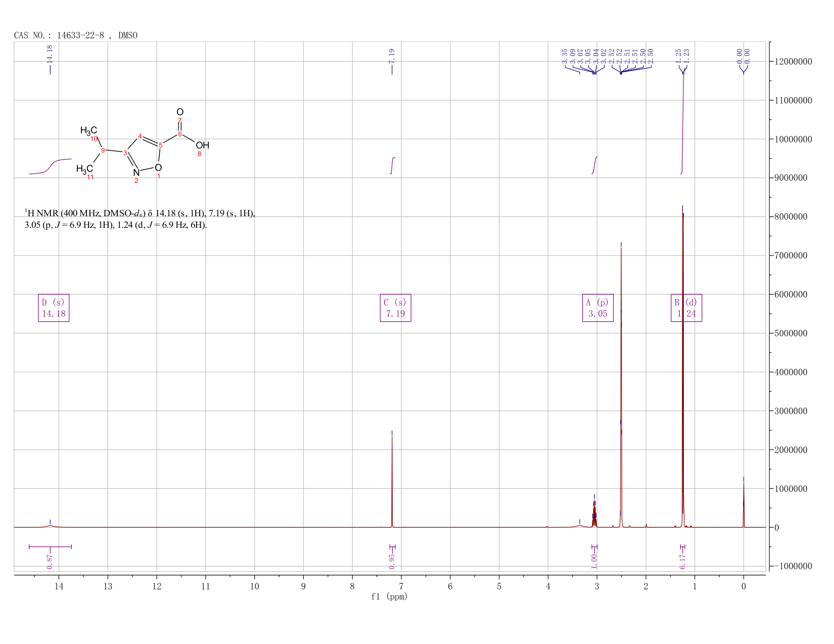
Task: Click the 0.95 integral value under 7.19
Action: (x=392, y=561)
